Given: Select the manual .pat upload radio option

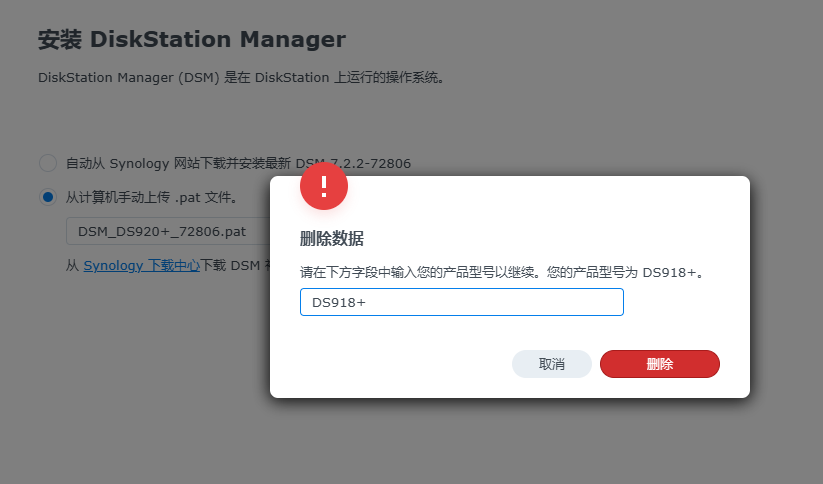Looking at the screenshot, I should (48, 197).
